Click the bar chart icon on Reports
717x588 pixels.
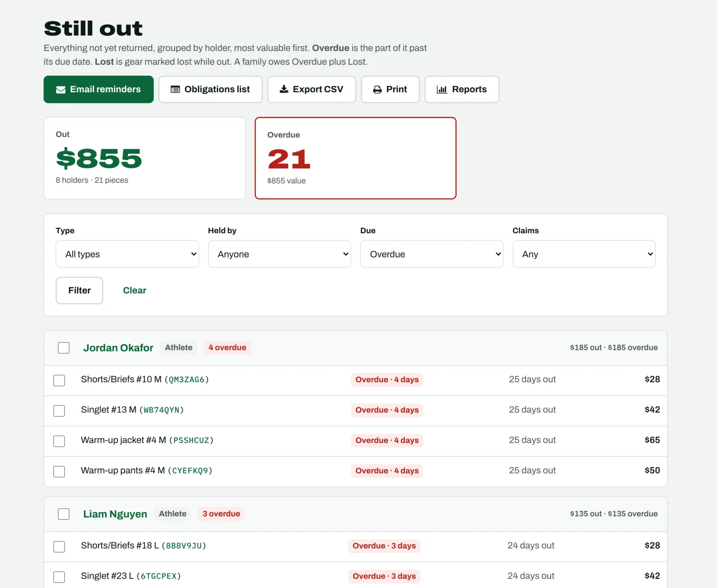point(442,90)
